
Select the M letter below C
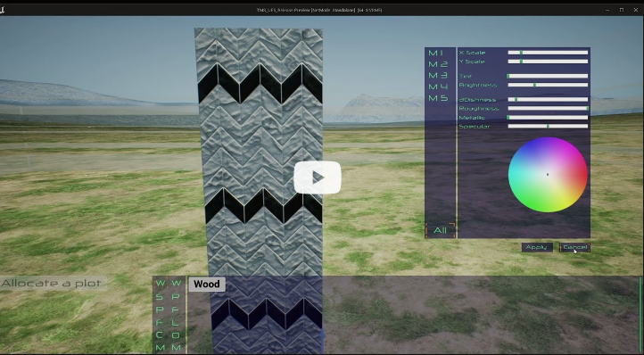tap(161, 348)
